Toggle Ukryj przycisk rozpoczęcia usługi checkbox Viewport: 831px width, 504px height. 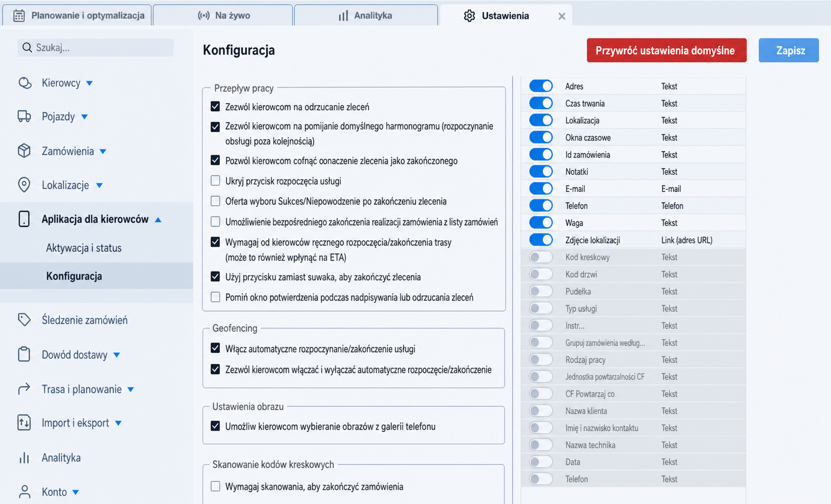coord(215,181)
